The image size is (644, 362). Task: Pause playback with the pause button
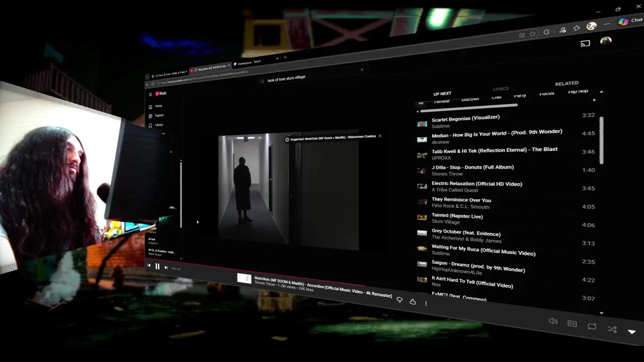(157, 267)
